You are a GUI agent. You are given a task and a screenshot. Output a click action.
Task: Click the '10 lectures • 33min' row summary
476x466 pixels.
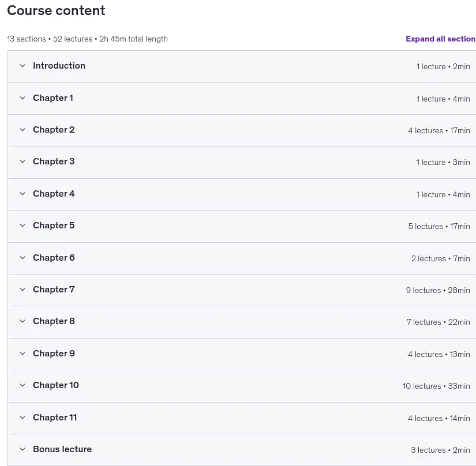point(437,386)
